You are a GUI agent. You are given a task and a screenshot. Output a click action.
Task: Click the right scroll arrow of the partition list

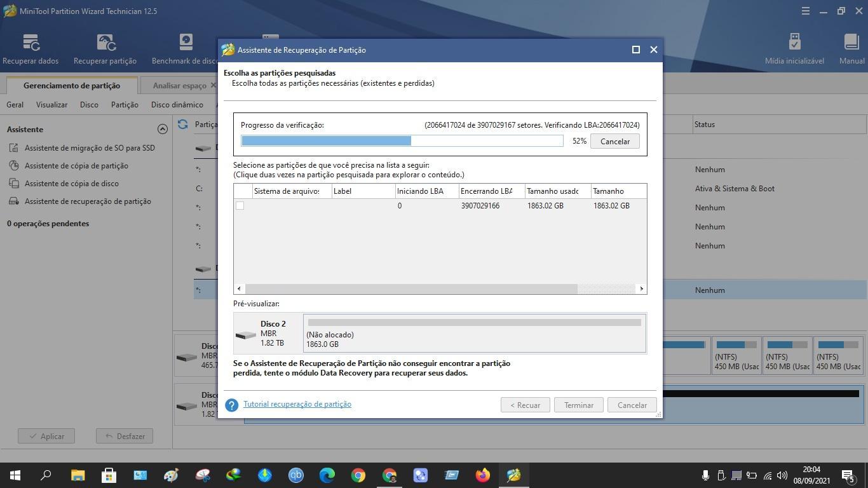pos(641,288)
